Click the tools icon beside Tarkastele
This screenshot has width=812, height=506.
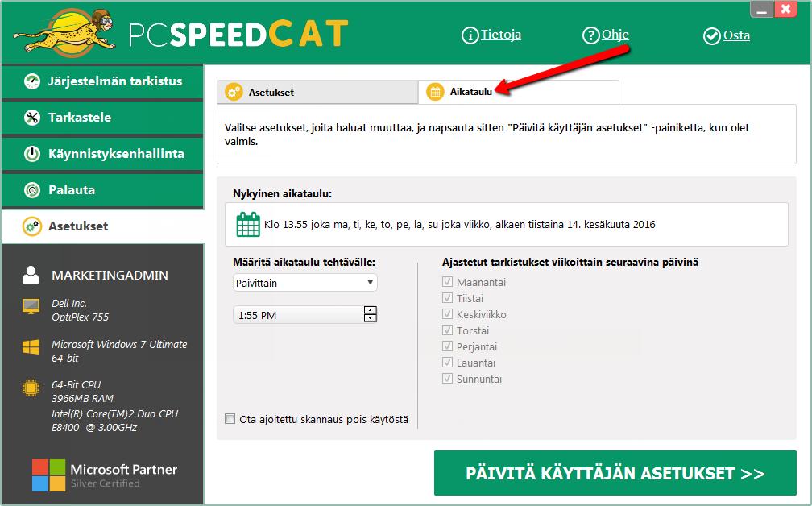click(32, 118)
